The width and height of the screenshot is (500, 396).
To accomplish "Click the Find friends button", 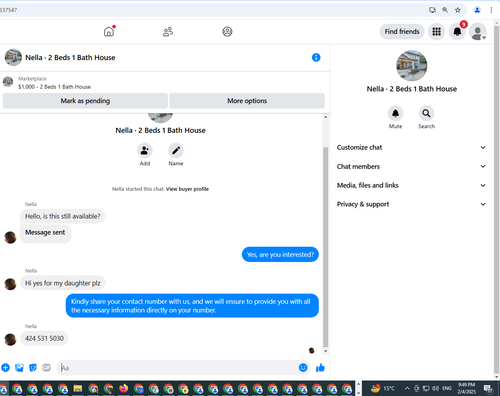I will tap(402, 32).
